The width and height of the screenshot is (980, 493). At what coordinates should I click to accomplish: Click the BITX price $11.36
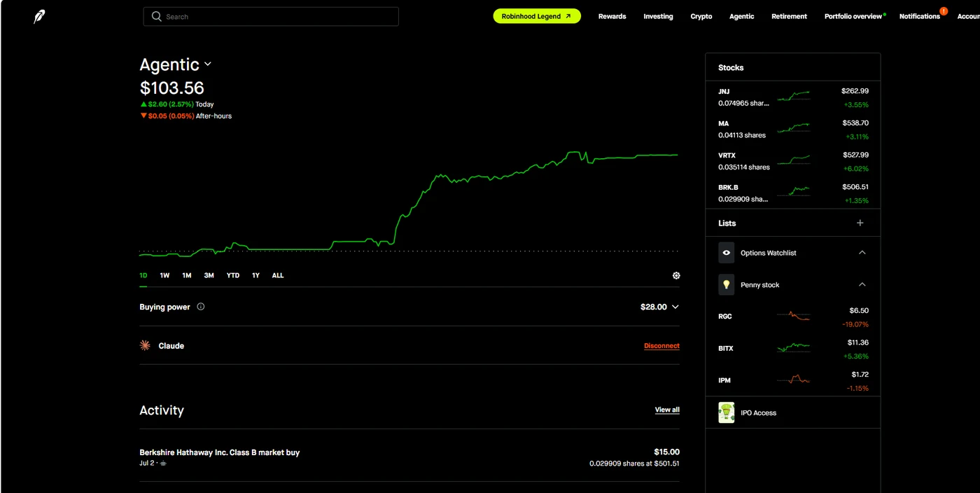click(x=858, y=342)
